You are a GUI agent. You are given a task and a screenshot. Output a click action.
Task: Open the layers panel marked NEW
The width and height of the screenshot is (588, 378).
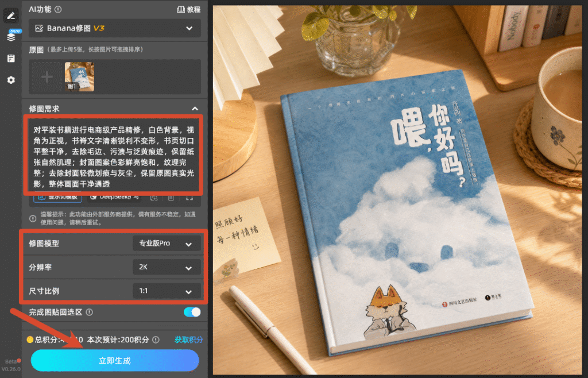(11, 37)
